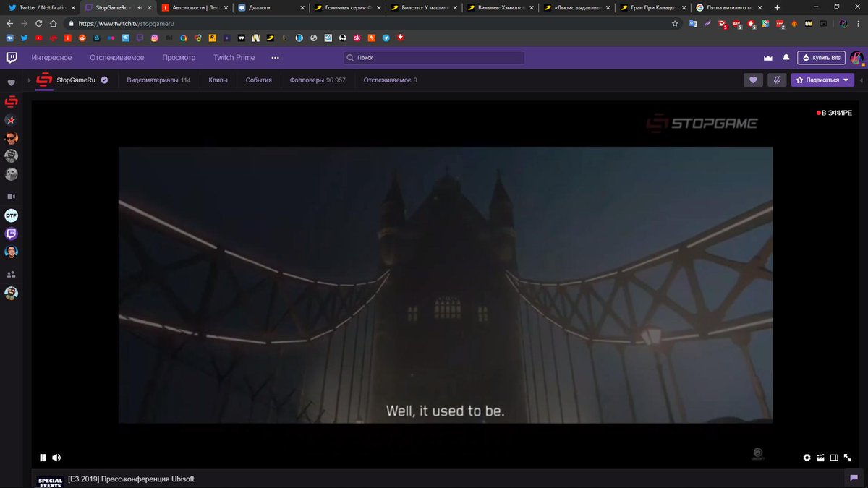868x488 pixels.
Task: Open the AdBlock Plus extension icon
Action: click(x=737, y=24)
